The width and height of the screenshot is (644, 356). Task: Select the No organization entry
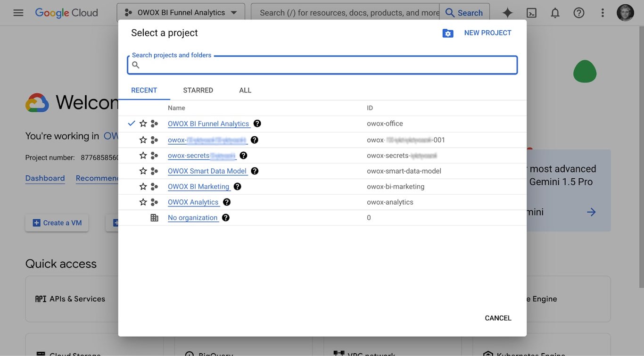pos(193,217)
